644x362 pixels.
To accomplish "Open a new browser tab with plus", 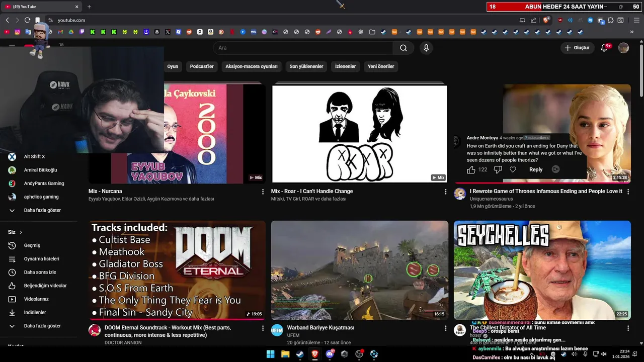I will pyautogui.click(x=89, y=7).
